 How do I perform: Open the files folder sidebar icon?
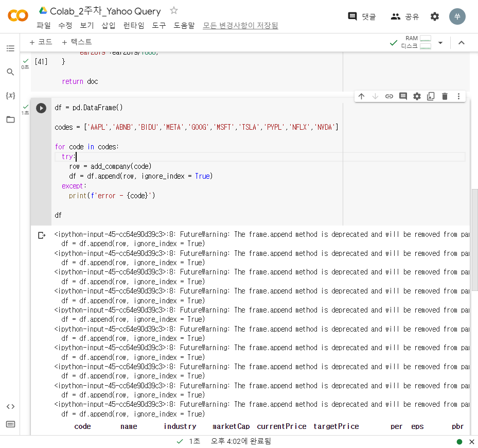[x=10, y=119]
